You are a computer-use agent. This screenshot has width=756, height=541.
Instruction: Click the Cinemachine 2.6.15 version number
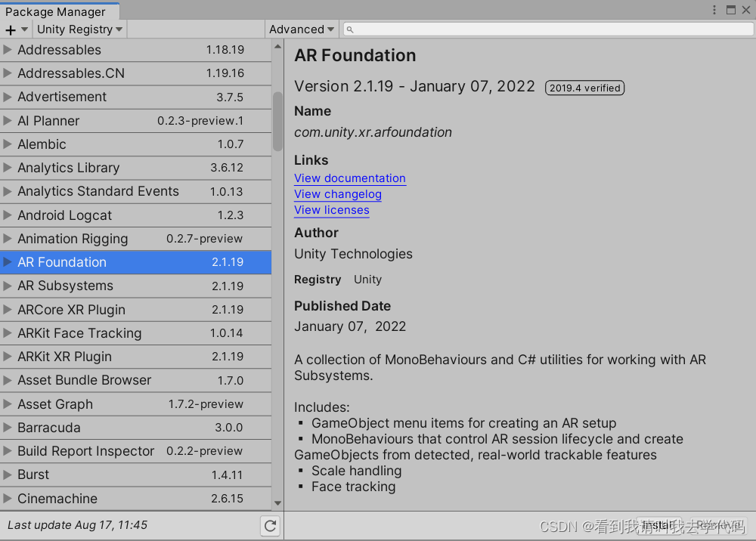pyautogui.click(x=227, y=498)
